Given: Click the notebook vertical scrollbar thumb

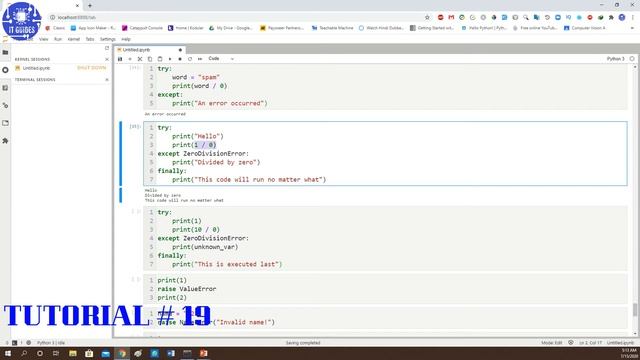Looking at the screenshot, I should pyautogui.click(x=635, y=309).
